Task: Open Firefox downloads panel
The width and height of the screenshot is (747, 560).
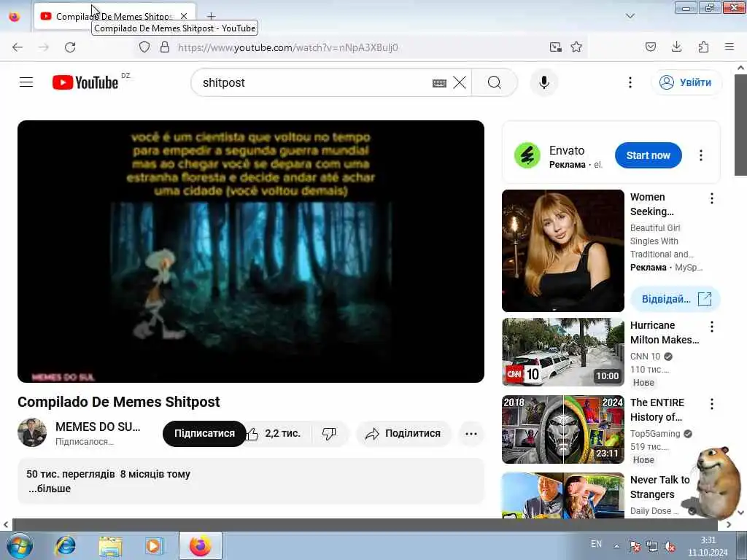Action: click(x=676, y=47)
